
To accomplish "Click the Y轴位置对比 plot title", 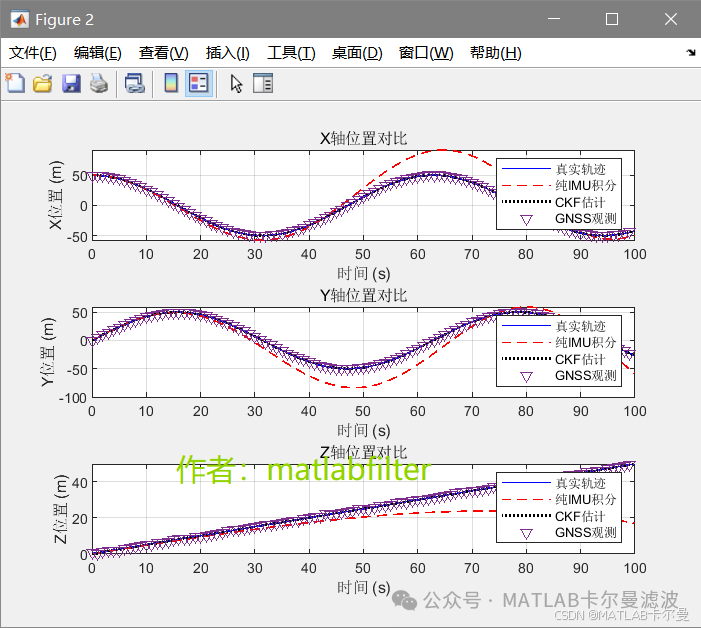I will (363, 295).
